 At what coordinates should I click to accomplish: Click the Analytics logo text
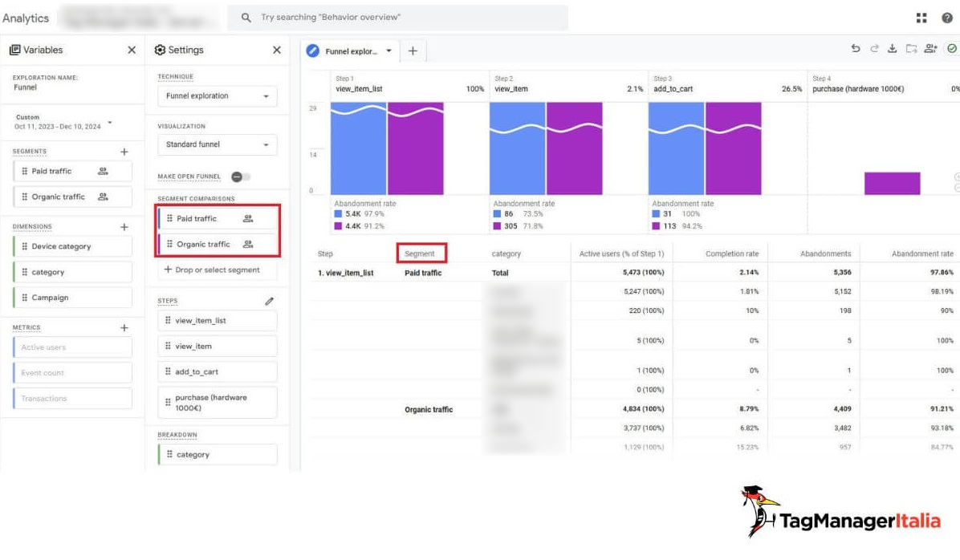click(26, 18)
